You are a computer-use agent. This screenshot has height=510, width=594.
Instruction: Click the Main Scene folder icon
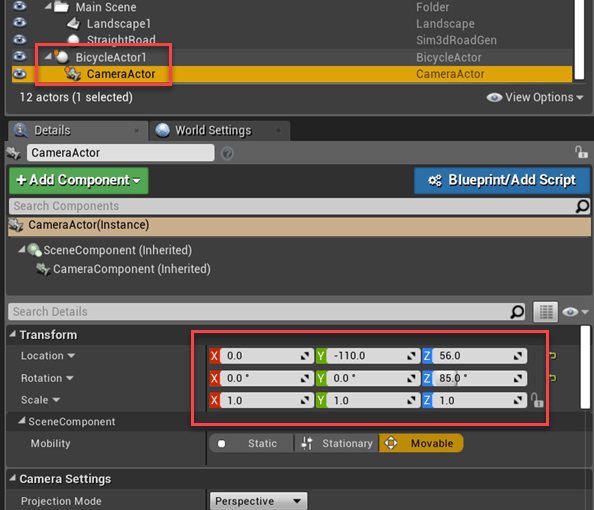coord(61,6)
